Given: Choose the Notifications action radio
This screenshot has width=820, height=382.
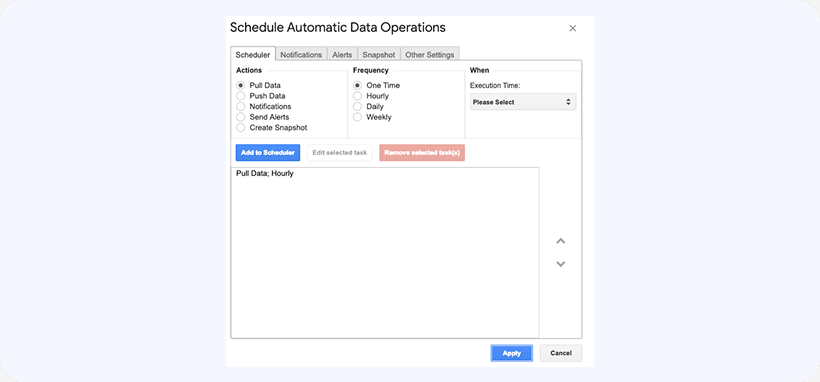Looking at the screenshot, I should coord(241,106).
